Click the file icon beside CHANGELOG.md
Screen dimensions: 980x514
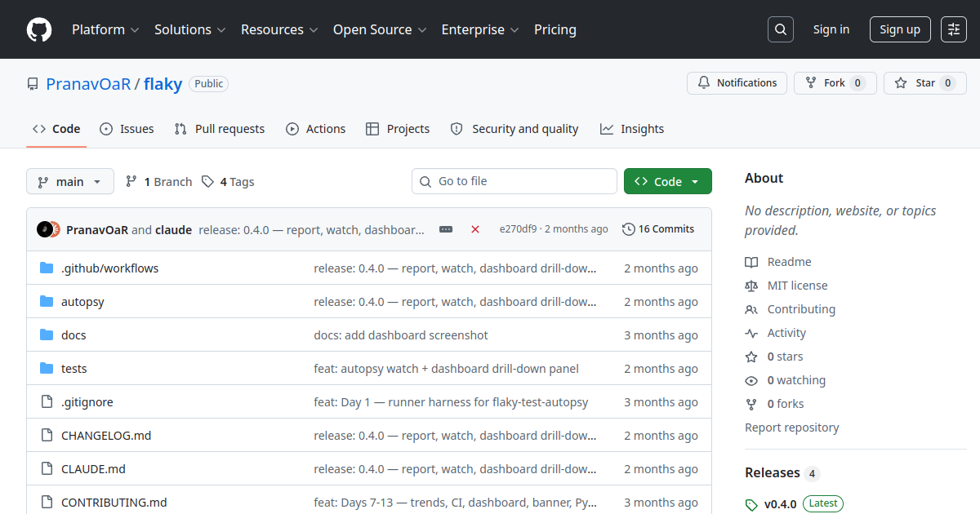(x=47, y=436)
